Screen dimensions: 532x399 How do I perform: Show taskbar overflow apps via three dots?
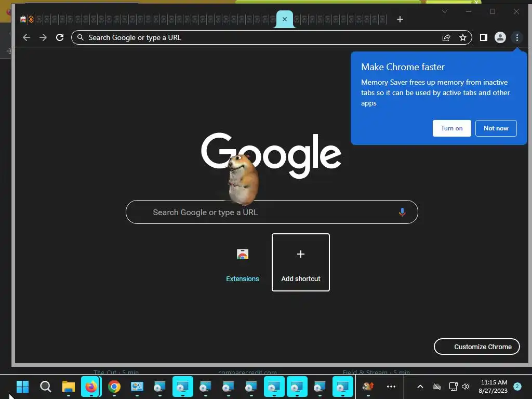[391, 387]
